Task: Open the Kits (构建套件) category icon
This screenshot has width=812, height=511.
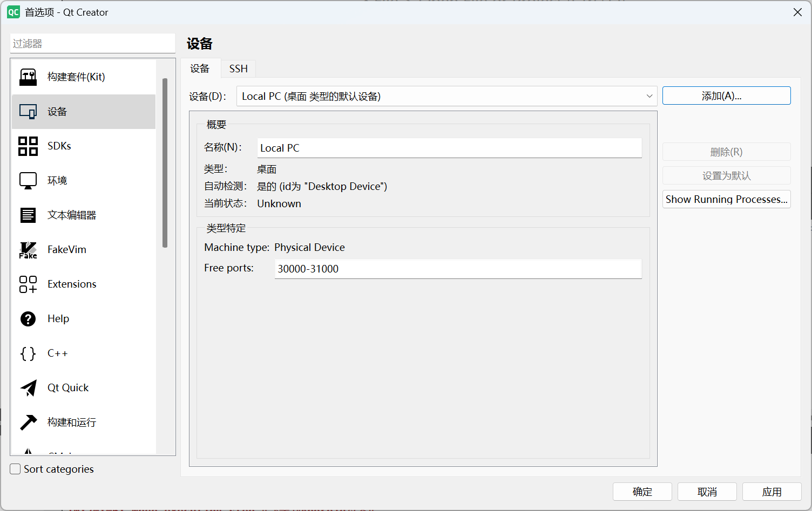Action: [28, 77]
